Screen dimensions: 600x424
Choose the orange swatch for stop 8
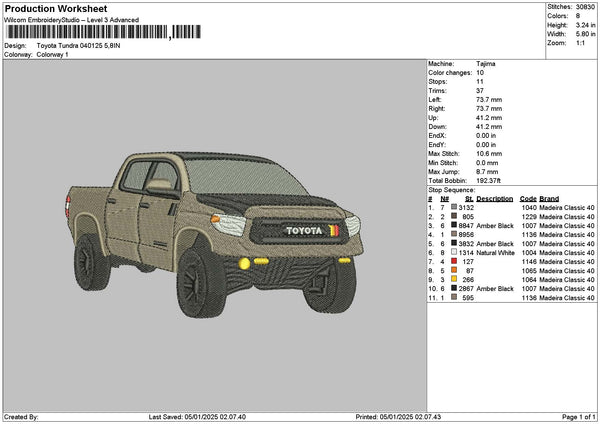[454, 270]
